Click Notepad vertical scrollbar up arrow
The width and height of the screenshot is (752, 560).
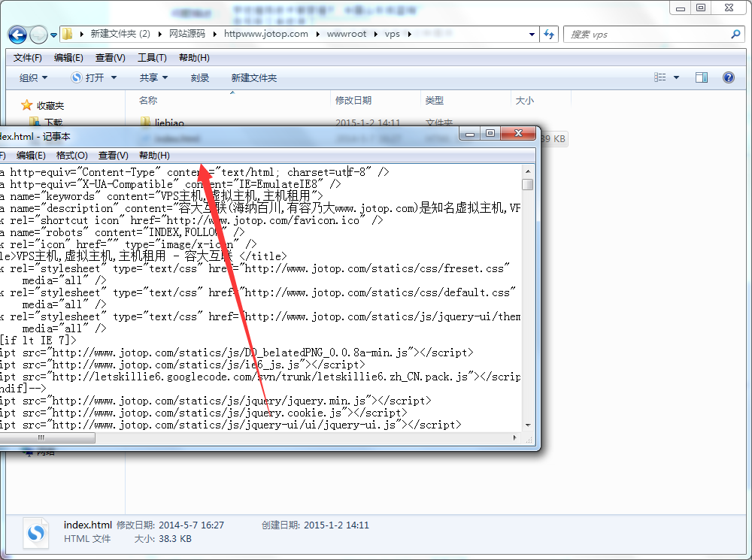528,171
